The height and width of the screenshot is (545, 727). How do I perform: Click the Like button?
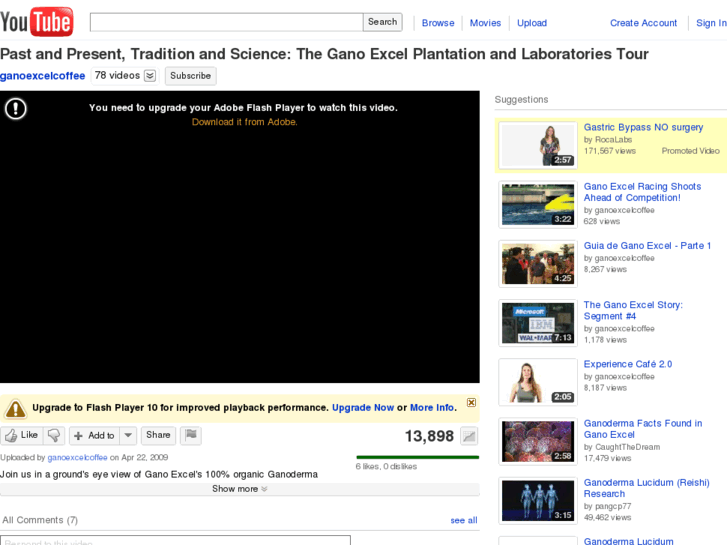tap(22, 435)
